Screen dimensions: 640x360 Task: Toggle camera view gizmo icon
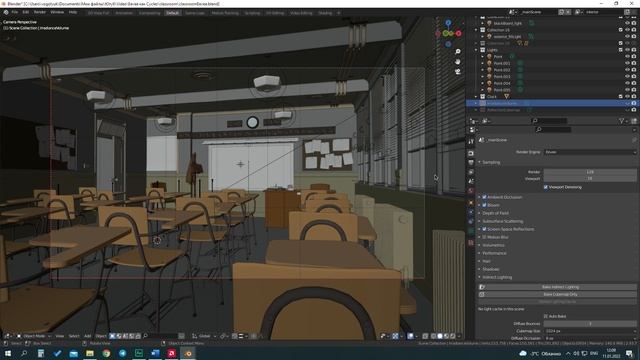click(458, 71)
